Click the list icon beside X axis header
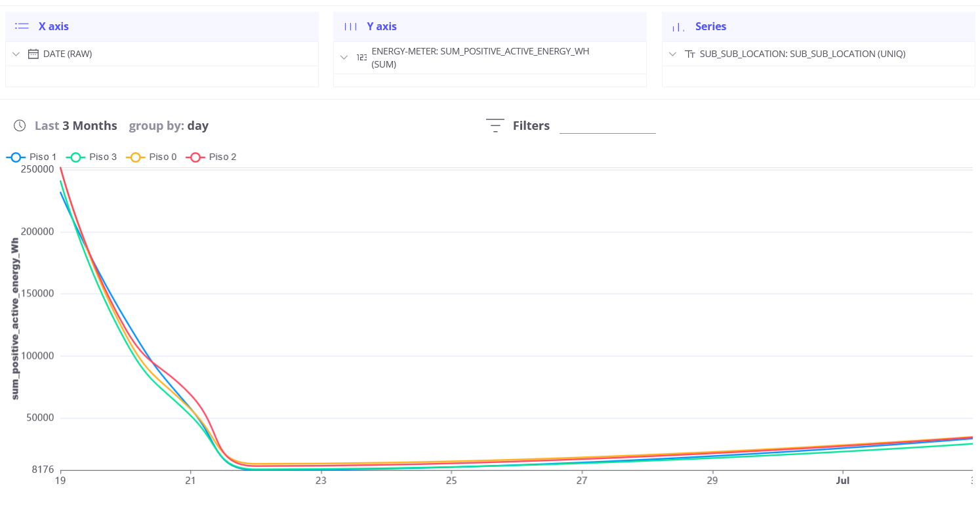The width and height of the screenshot is (980, 505). click(22, 26)
